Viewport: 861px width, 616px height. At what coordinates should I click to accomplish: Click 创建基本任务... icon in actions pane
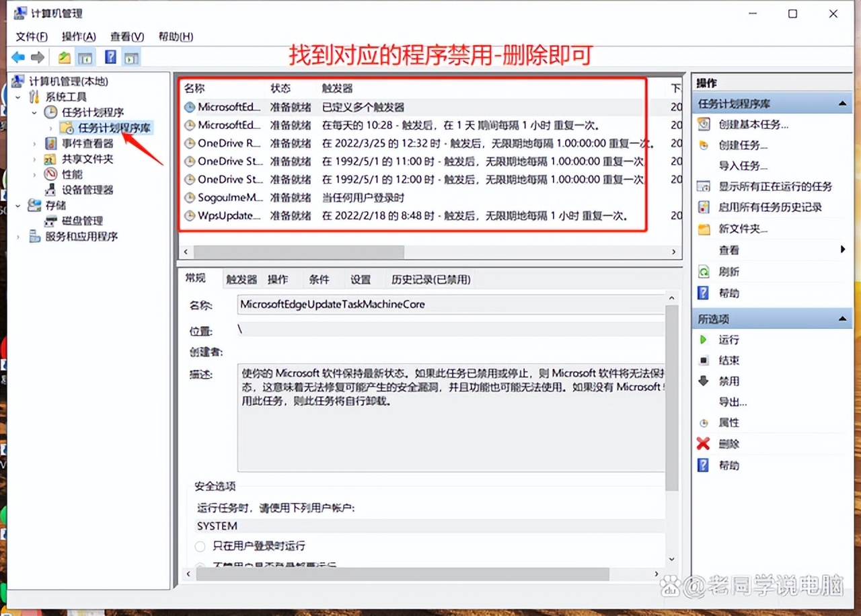coord(704,124)
